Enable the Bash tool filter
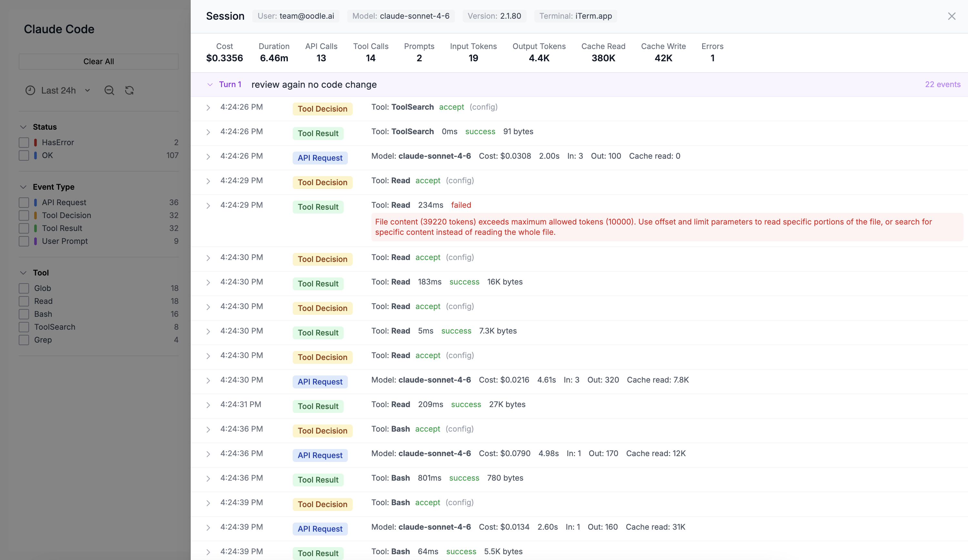 [x=24, y=314]
